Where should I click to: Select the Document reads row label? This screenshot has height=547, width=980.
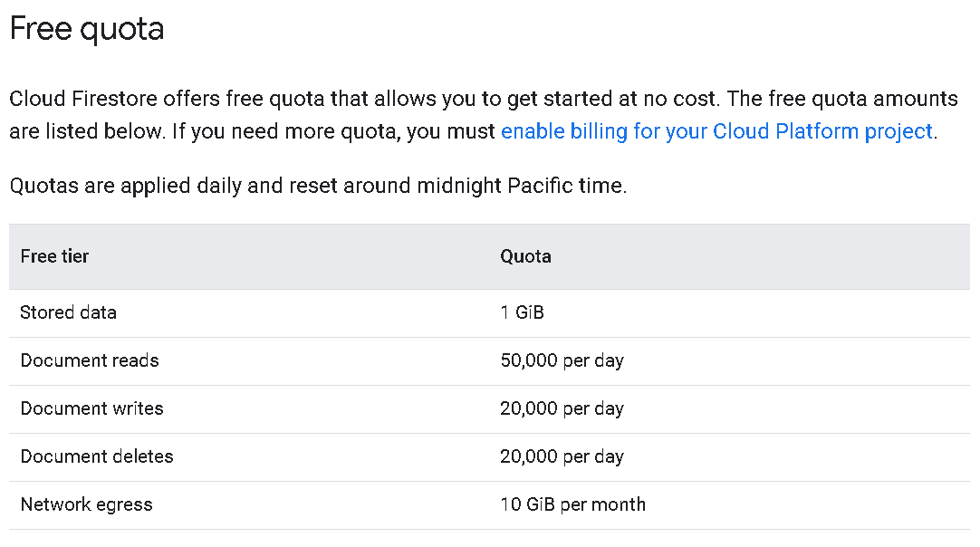pos(90,360)
